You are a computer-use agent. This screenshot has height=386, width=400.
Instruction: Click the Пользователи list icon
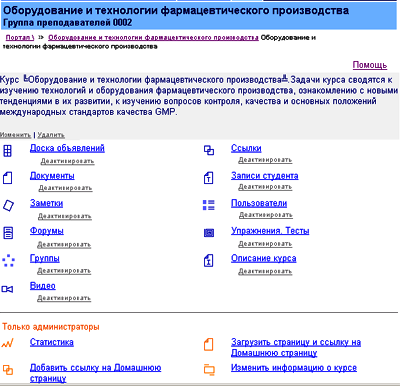[x=209, y=205]
